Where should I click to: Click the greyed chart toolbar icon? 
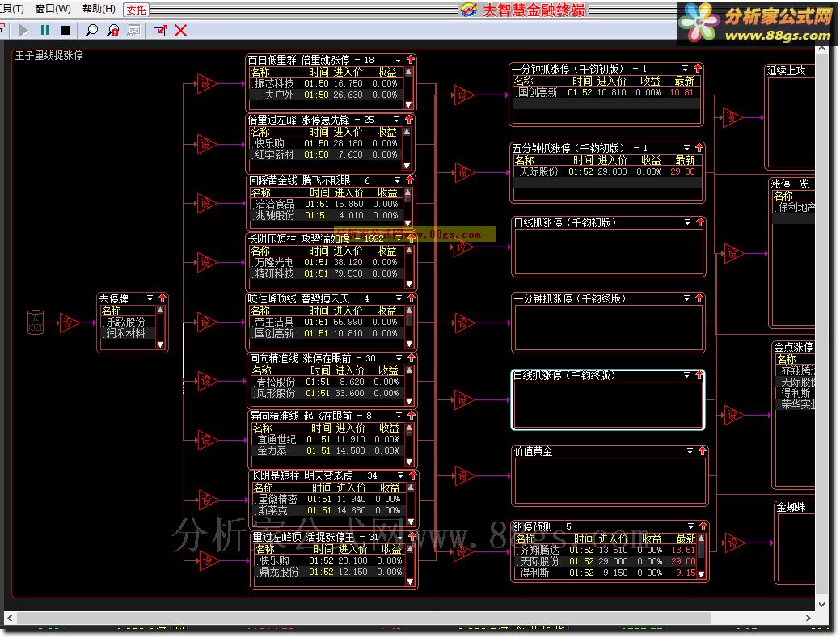pyautogui.click(x=133, y=31)
